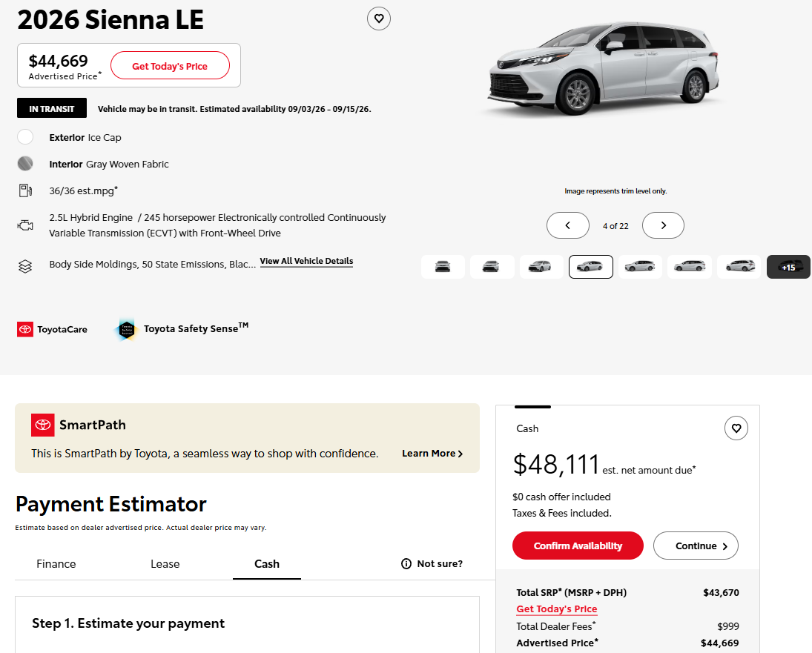The height and width of the screenshot is (653, 812).
Task: Click the fuel pump mpg icon
Action: pyautogui.click(x=25, y=190)
